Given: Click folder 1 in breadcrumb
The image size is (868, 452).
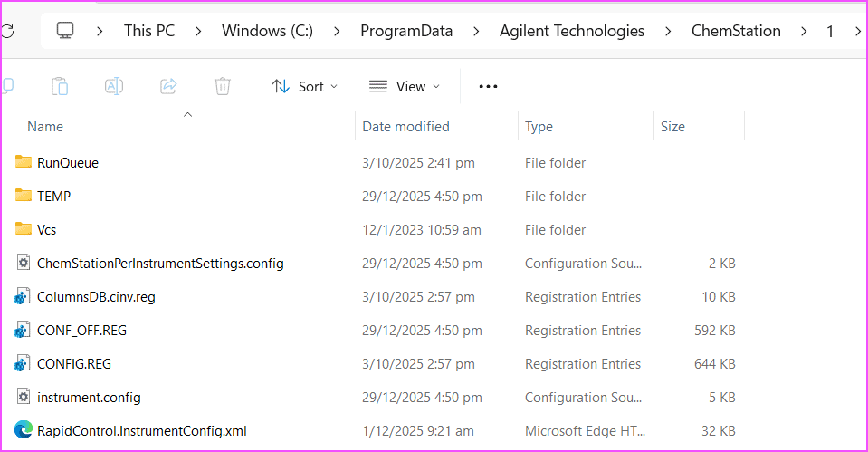Looking at the screenshot, I should [830, 32].
